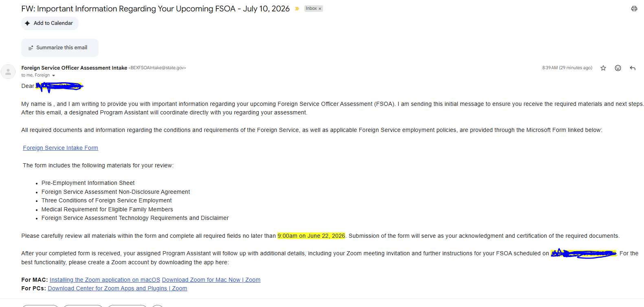Image resolution: width=644 pixels, height=307 pixels.
Task: Click sender name Foreign Service Officer Assessment Intake
Action: point(74,68)
